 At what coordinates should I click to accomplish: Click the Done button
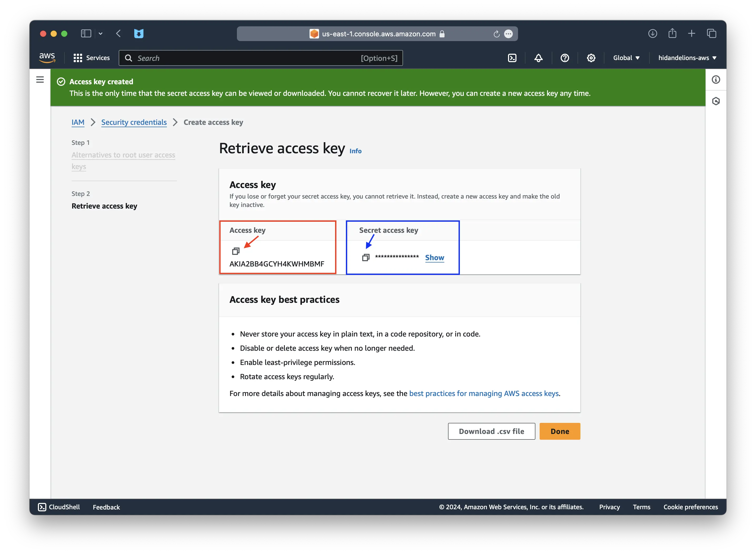click(560, 431)
